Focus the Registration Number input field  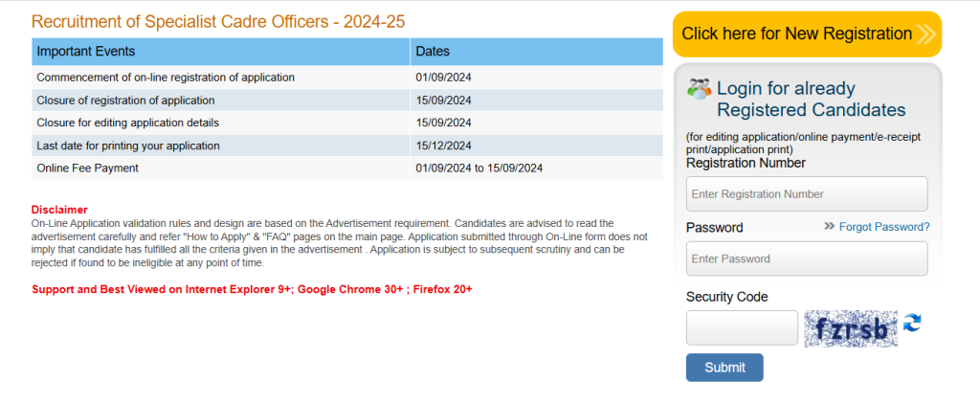(x=807, y=194)
